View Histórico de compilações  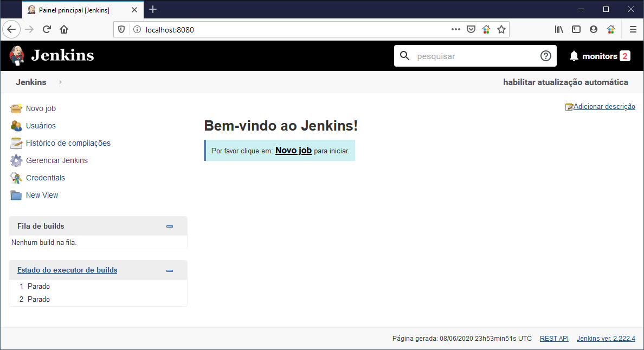pos(68,143)
